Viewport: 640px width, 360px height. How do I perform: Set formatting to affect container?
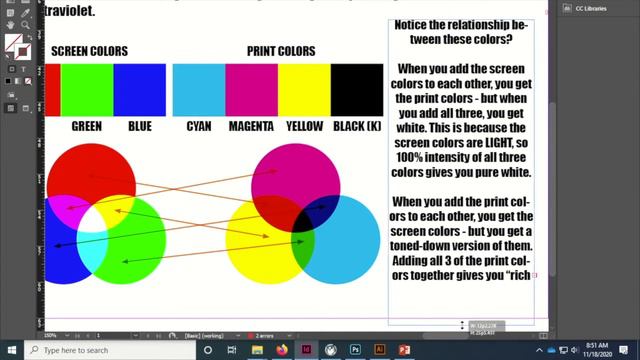[x=12, y=69]
